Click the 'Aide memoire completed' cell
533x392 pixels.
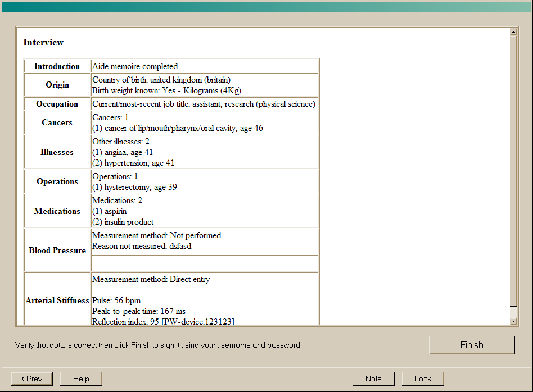pos(135,66)
